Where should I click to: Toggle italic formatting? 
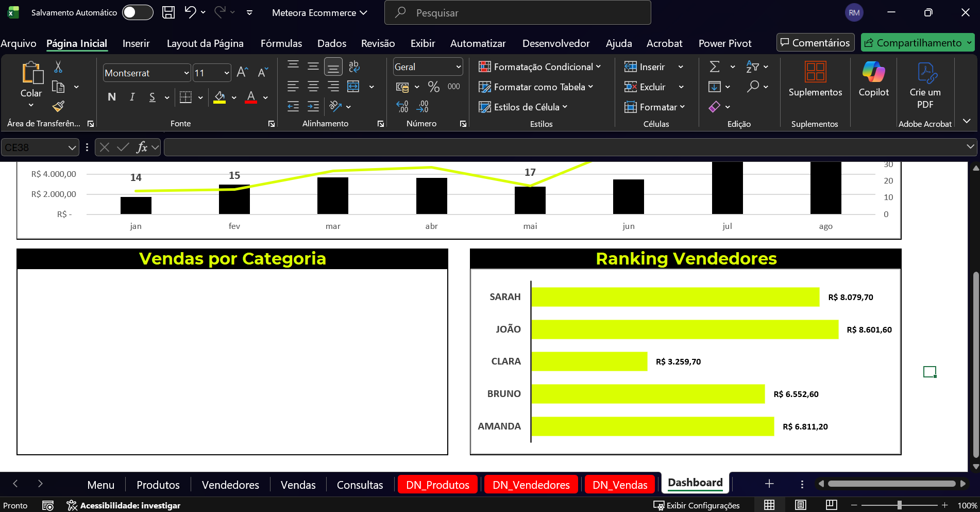coord(132,97)
